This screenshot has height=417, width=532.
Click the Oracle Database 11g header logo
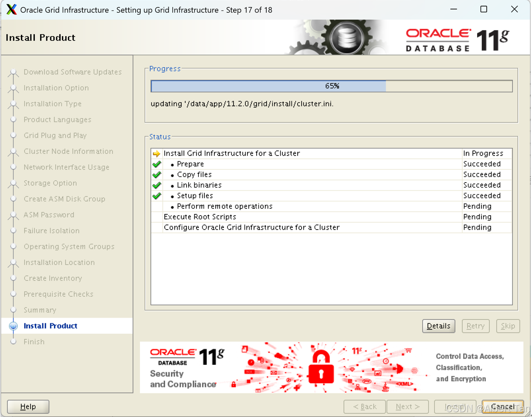point(457,40)
